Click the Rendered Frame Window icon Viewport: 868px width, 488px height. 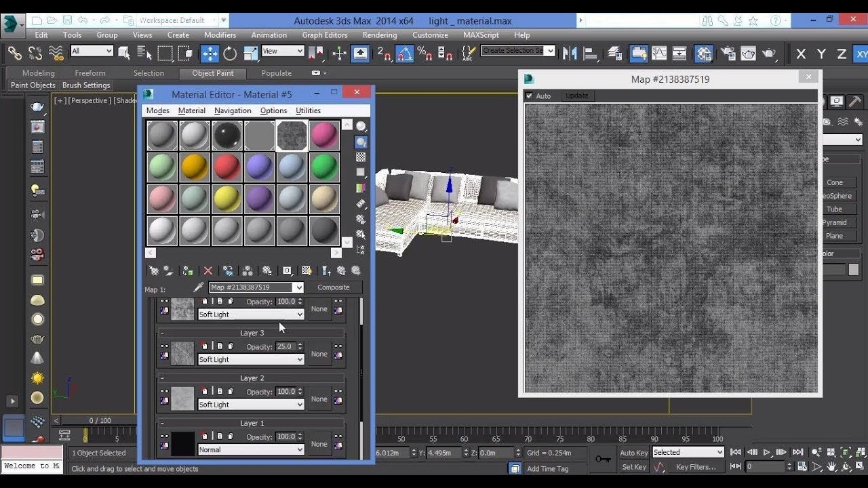[749, 53]
